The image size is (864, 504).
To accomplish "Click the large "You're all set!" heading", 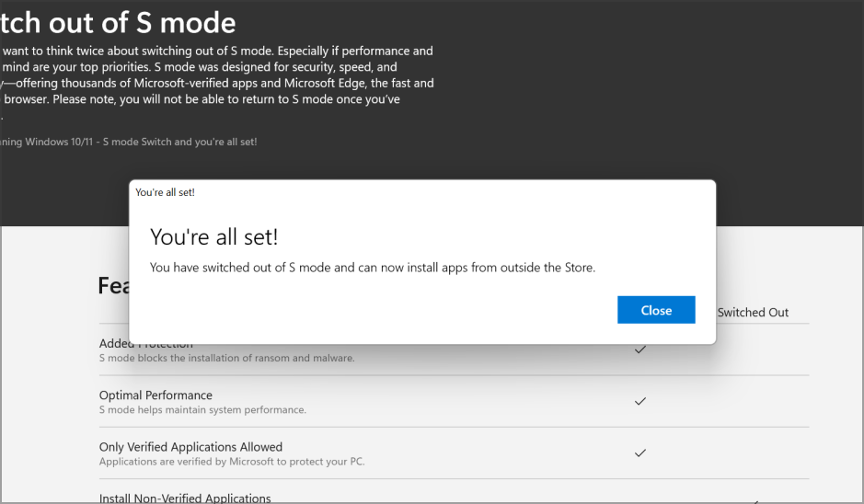I will [x=213, y=237].
